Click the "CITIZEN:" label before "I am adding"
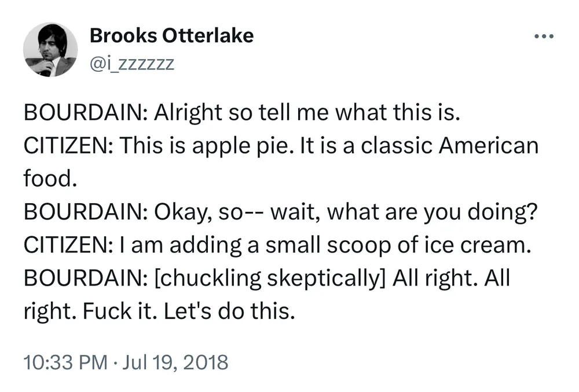 [x=68, y=245]
